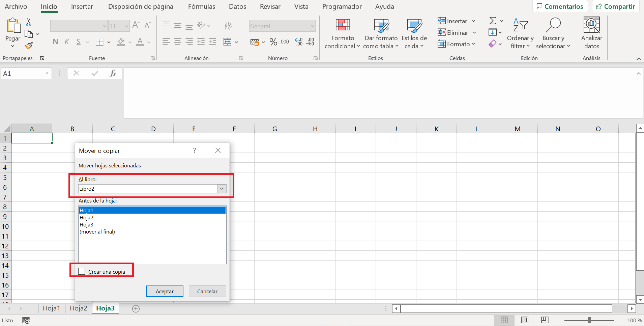Open Buscar y seleccionar tool
The height and width of the screenshot is (326, 644).
point(553,26)
